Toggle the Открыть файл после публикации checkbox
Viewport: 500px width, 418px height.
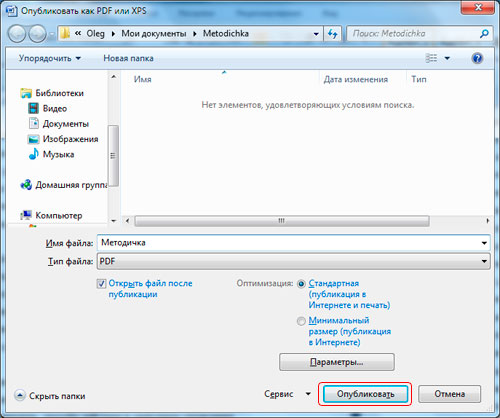click(101, 284)
